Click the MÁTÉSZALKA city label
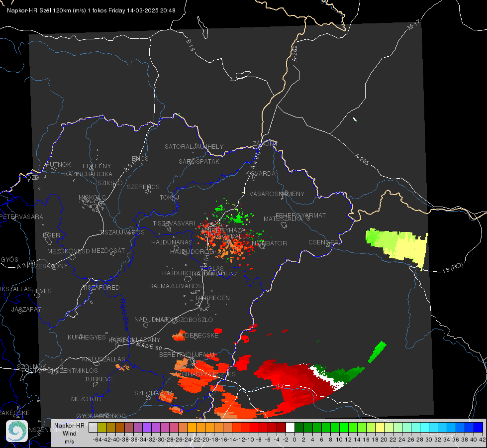This screenshot has height=448, width=487. 283,219
